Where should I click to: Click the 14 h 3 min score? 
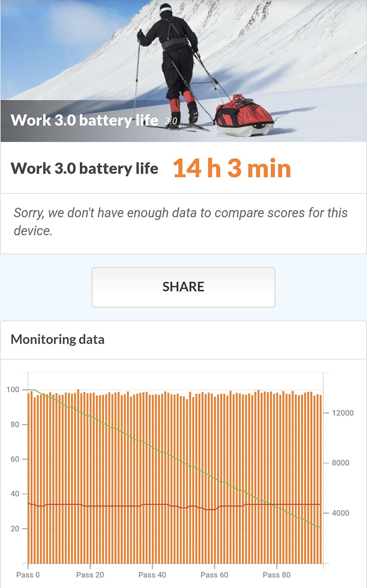(232, 169)
